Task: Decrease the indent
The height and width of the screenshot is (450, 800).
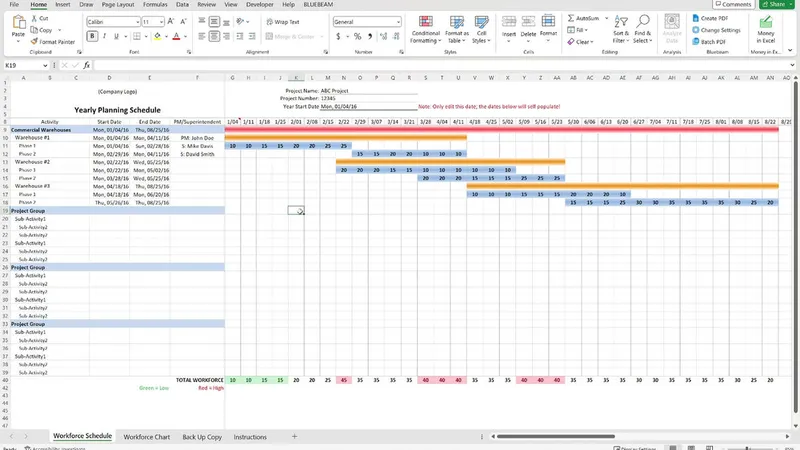Action: [240, 36]
